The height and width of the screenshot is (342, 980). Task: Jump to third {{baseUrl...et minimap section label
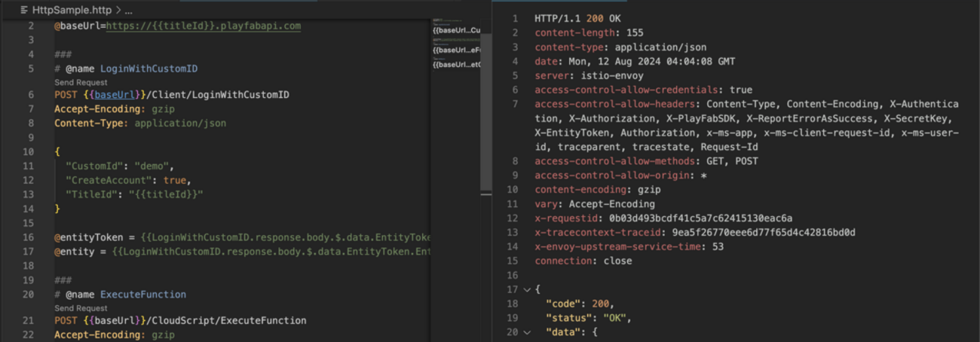click(x=456, y=65)
